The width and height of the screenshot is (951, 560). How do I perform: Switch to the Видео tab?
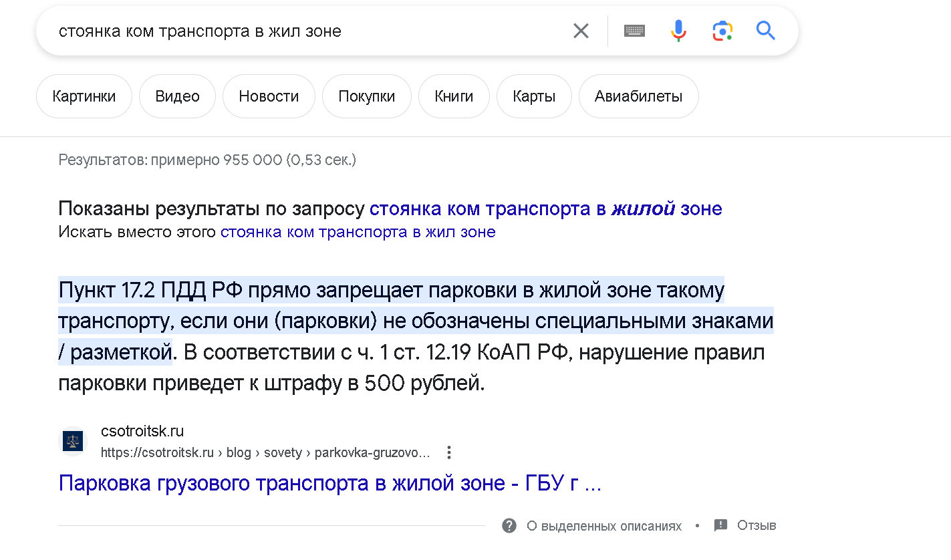point(177,96)
